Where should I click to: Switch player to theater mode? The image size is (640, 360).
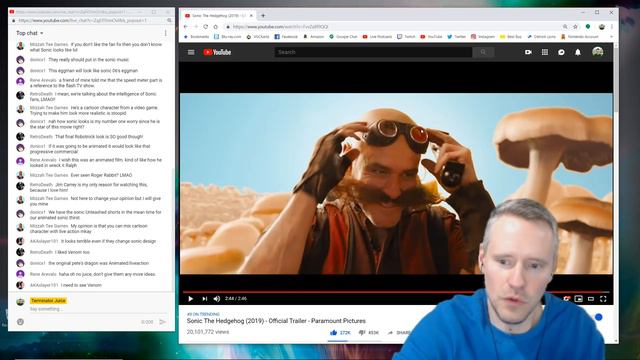pyautogui.click(x=591, y=299)
